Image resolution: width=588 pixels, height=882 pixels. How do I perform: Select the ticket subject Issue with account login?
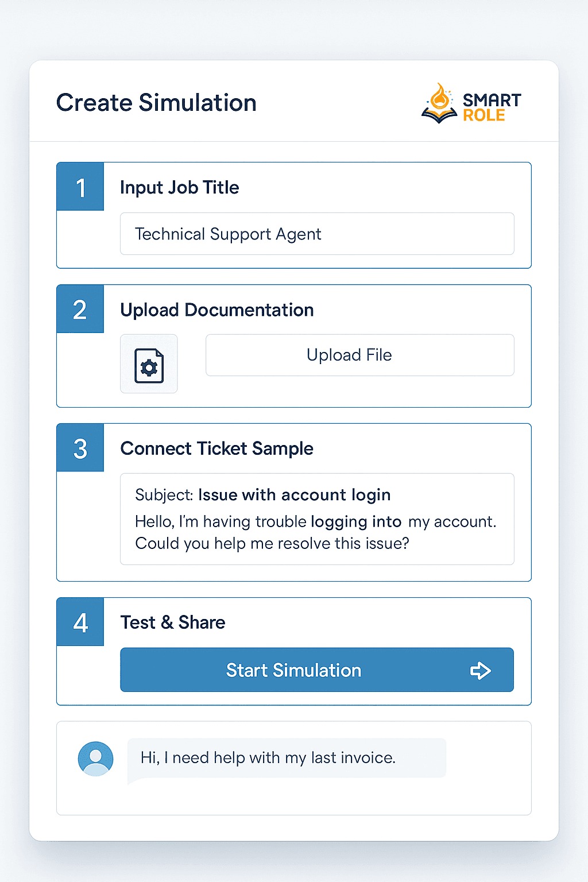(294, 494)
